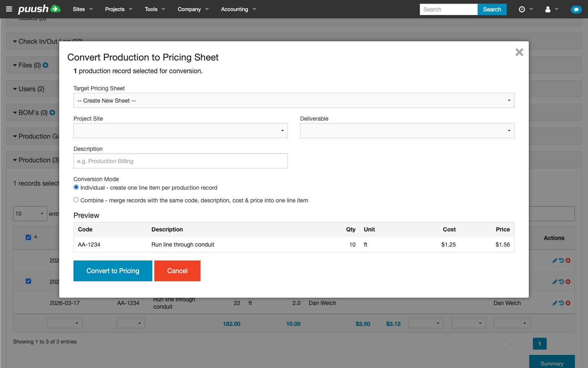Delete the 2026-03-17 record with red x
The width and height of the screenshot is (588, 368).
pyautogui.click(x=568, y=303)
